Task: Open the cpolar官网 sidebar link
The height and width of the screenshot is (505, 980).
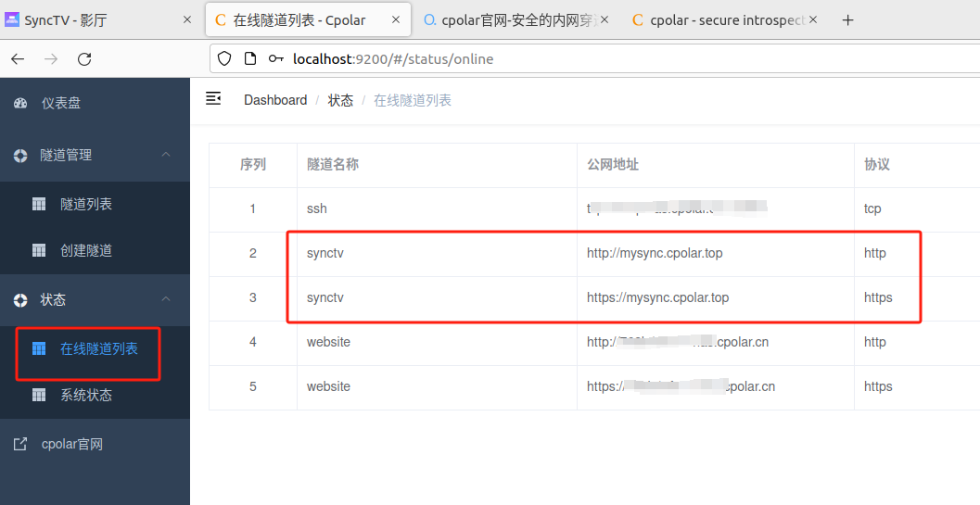Action: (95, 445)
